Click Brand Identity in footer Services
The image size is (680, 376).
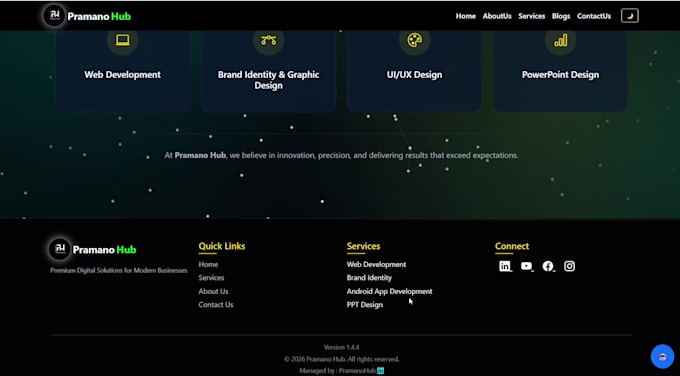click(x=369, y=278)
